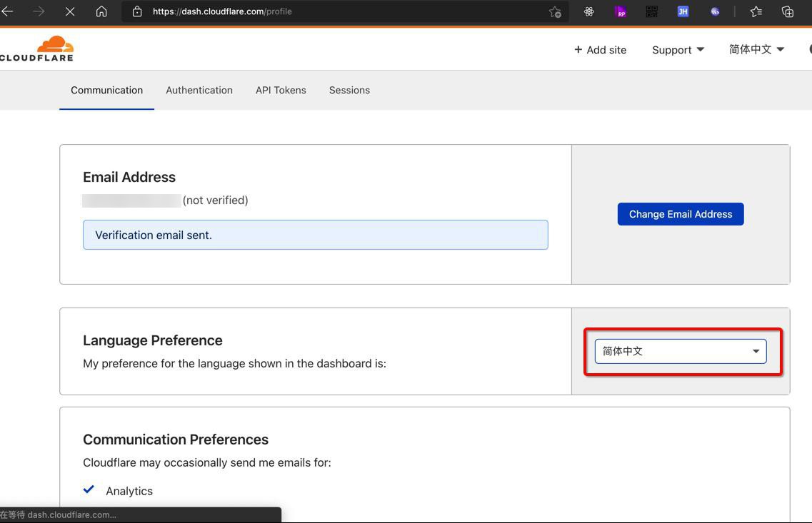Open the browser home page icon
This screenshot has width=812, height=523.
pyautogui.click(x=101, y=11)
